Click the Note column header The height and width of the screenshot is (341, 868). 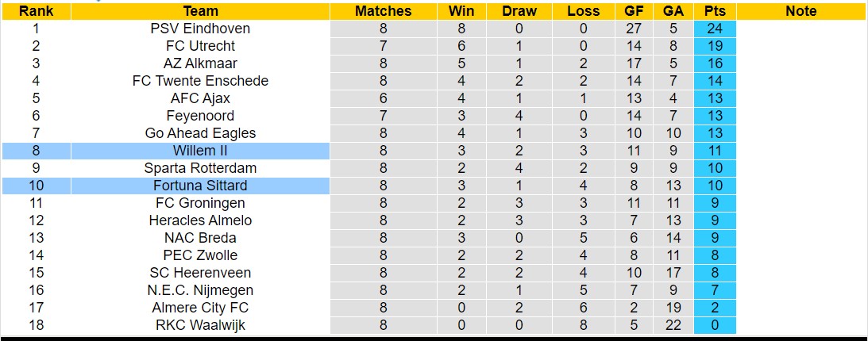tap(800, 11)
